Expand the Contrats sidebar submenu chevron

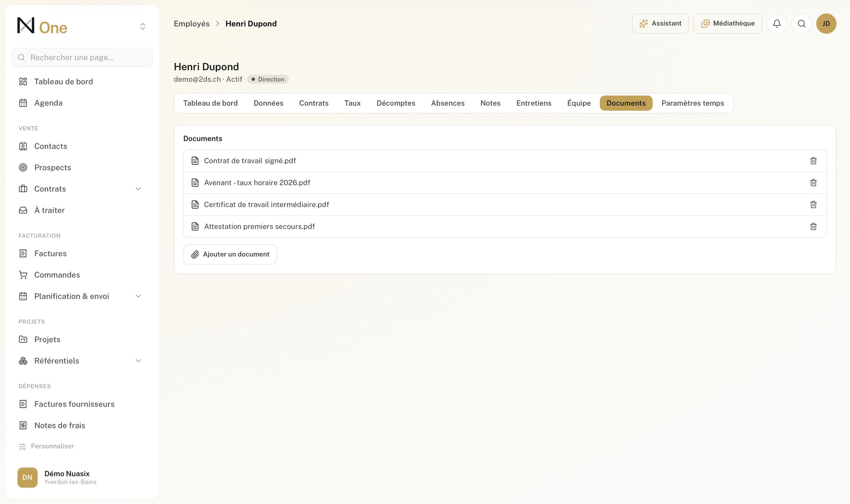[138, 189]
